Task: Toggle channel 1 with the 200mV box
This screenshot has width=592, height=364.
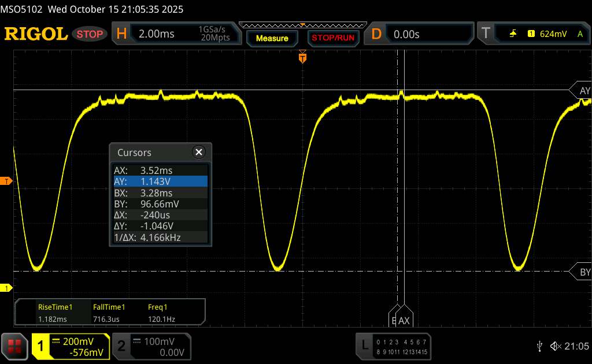Action: coord(71,346)
